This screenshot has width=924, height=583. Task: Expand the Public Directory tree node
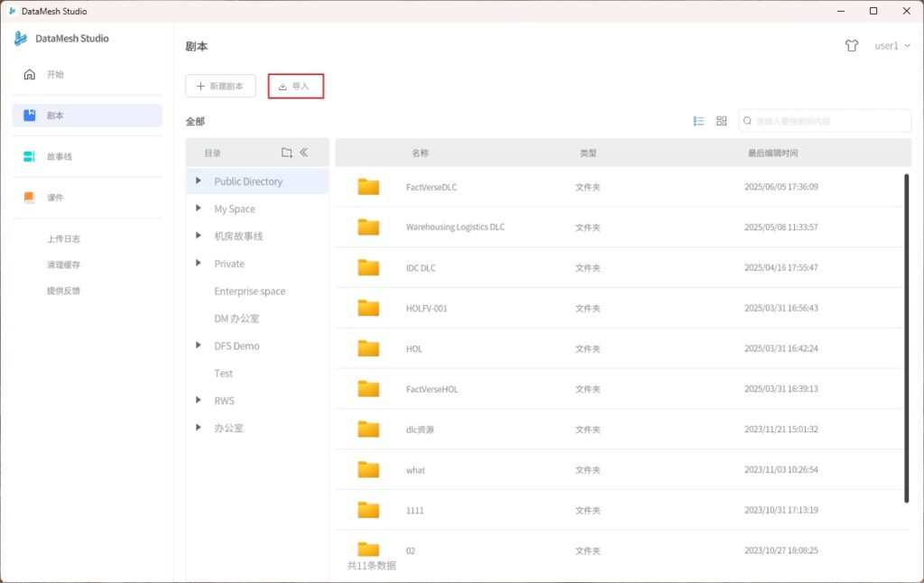click(x=199, y=181)
